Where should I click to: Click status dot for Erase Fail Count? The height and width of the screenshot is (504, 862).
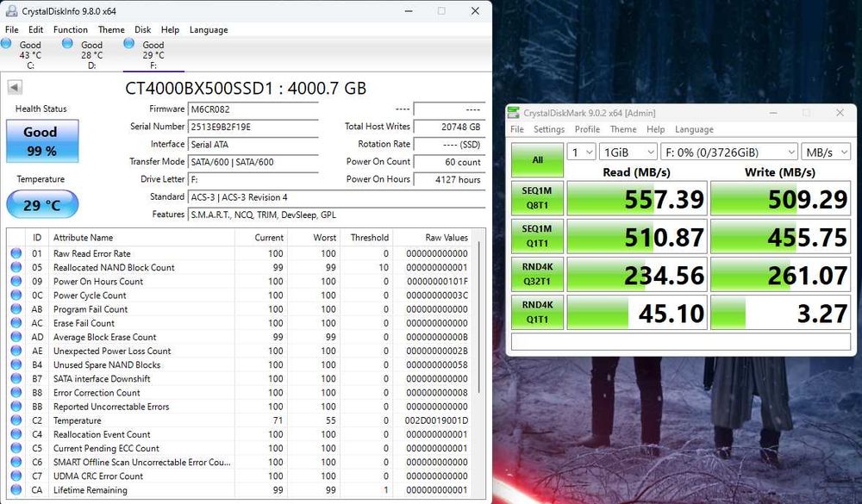point(16,322)
